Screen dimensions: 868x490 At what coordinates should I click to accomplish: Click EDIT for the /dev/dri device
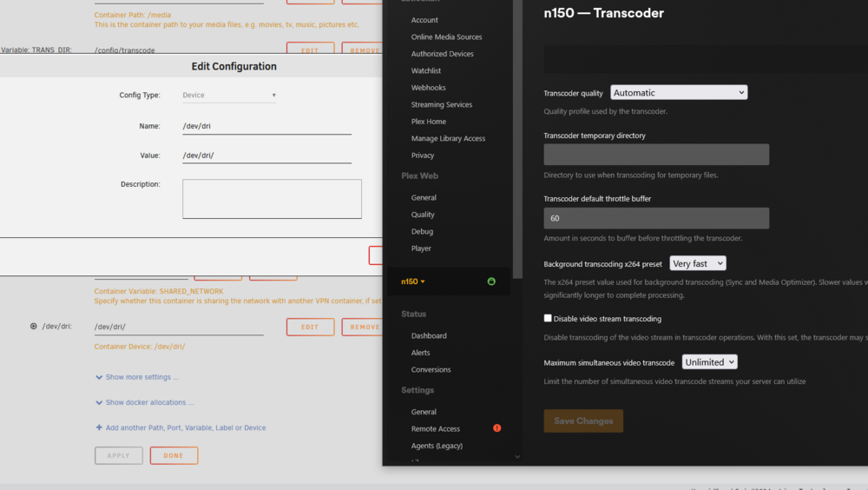[310, 327]
